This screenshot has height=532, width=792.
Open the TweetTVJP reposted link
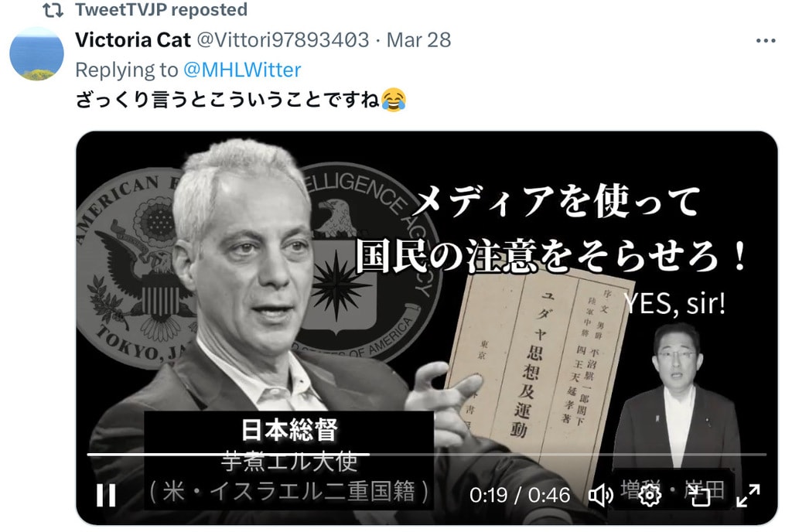tap(161, 9)
